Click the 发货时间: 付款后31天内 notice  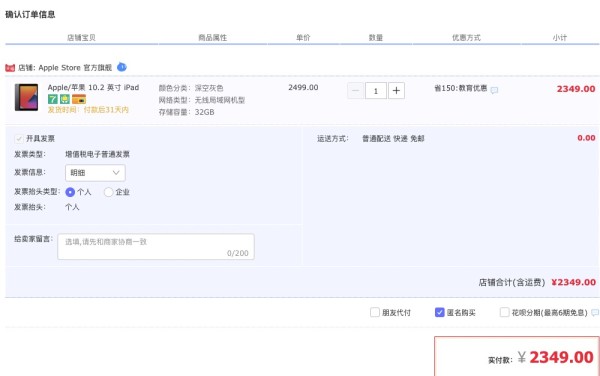(88, 110)
